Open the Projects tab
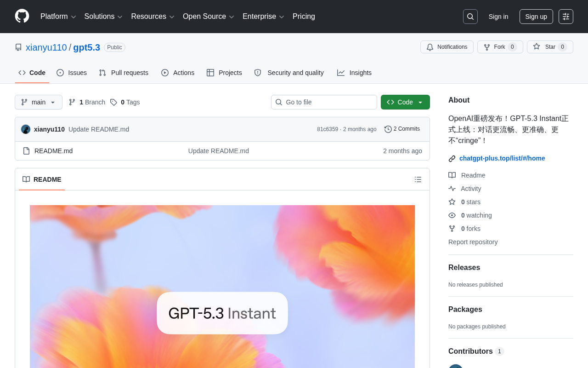 coord(224,73)
